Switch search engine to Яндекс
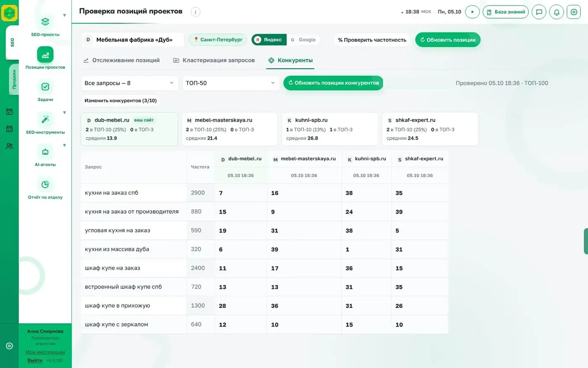The image size is (588, 368). (269, 40)
